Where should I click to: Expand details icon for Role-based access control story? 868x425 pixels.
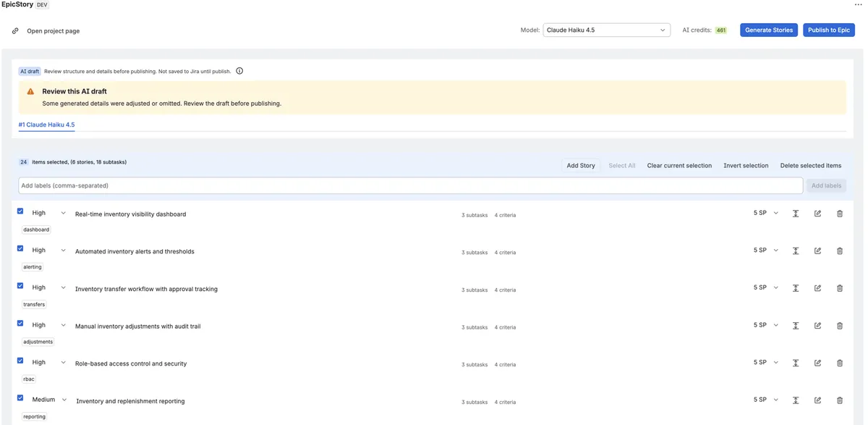coord(796,363)
